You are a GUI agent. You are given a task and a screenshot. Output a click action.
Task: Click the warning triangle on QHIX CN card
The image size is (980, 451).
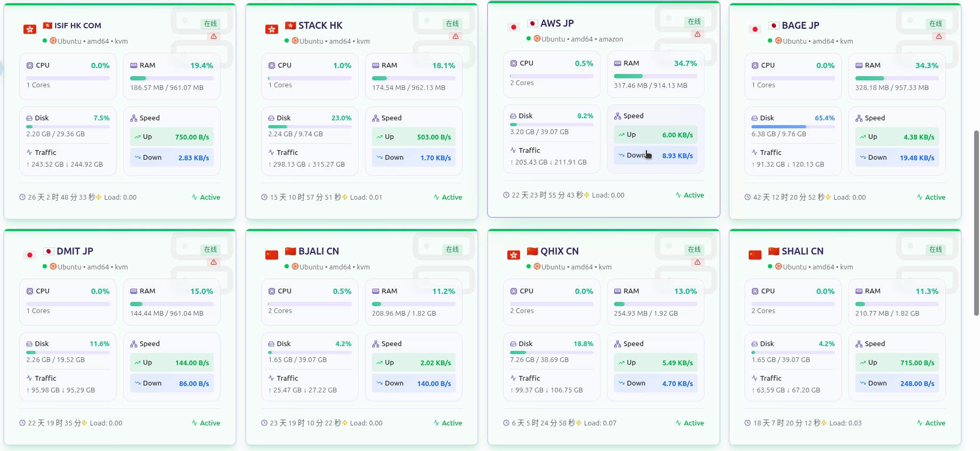tap(698, 263)
